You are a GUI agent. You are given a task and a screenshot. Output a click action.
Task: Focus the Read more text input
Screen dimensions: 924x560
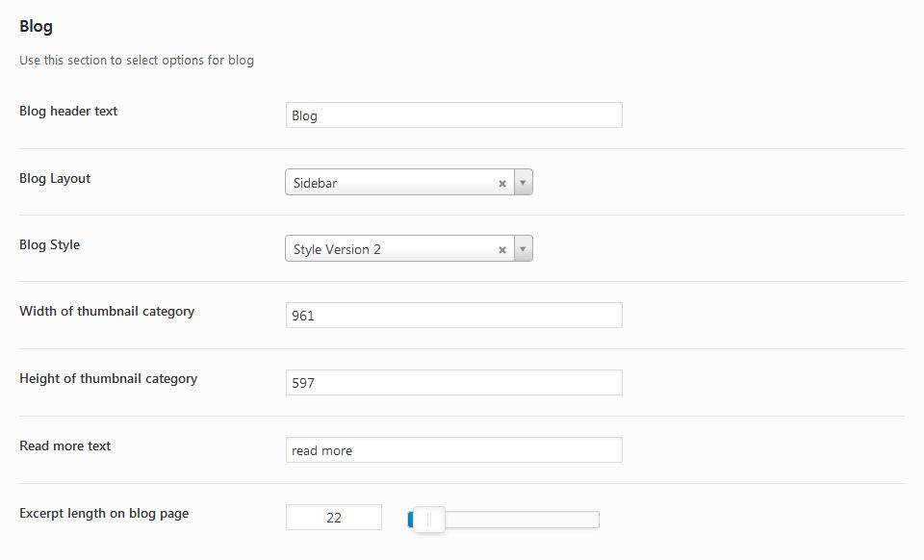[x=453, y=450]
